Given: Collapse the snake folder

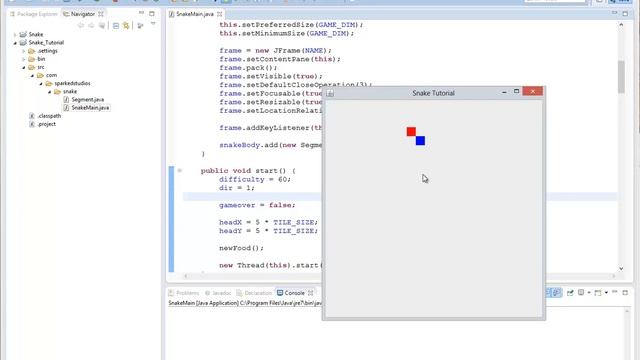Looking at the screenshot, I should pyautogui.click(x=49, y=92).
